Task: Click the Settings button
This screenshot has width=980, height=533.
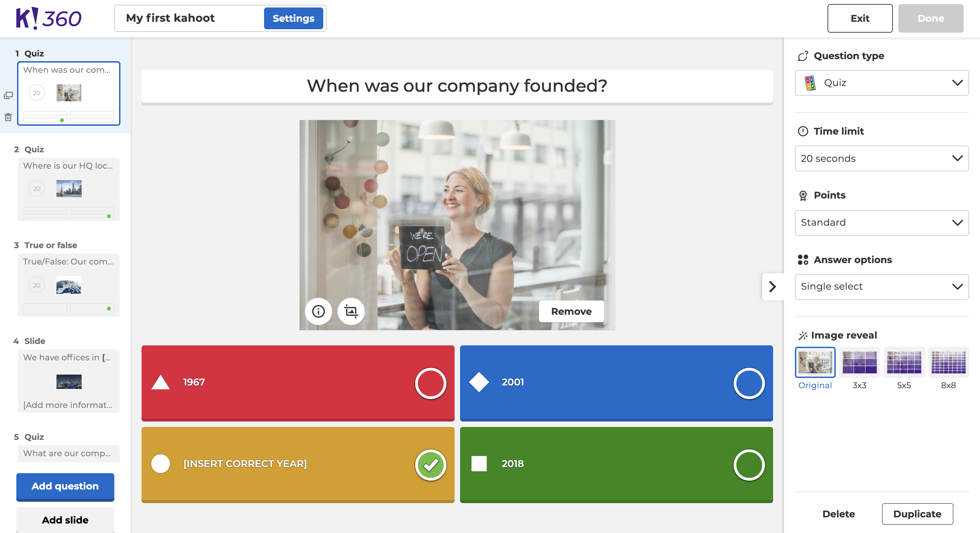Action: coord(293,18)
